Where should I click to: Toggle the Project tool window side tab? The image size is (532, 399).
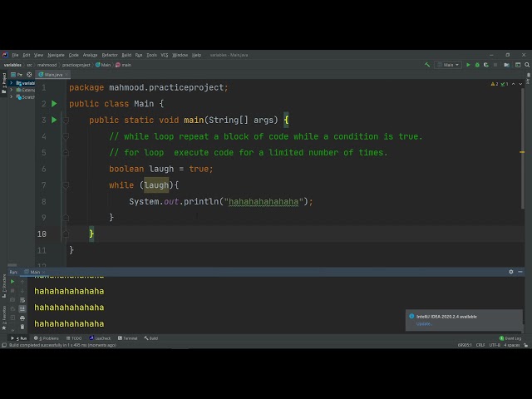click(x=3, y=83)
